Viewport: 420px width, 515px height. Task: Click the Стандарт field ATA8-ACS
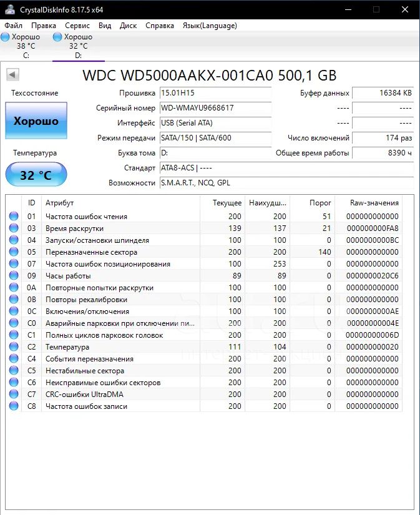(286, 168)
